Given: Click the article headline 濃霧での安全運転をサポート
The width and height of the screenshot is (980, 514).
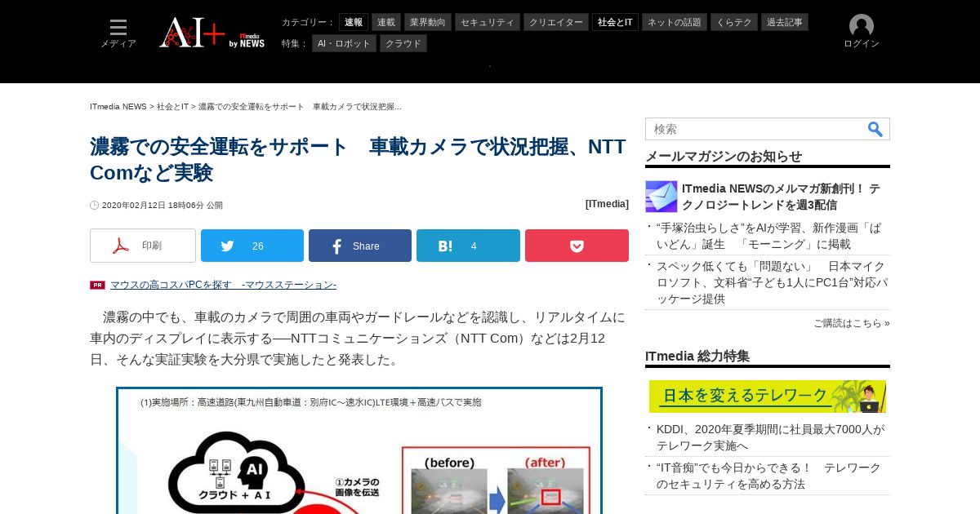Looking at the screenshot, I should [358, 160].
